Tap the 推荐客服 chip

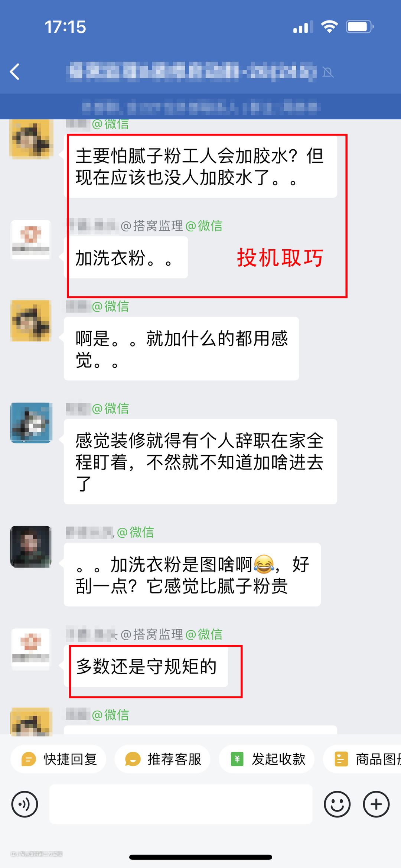(163, 759)
